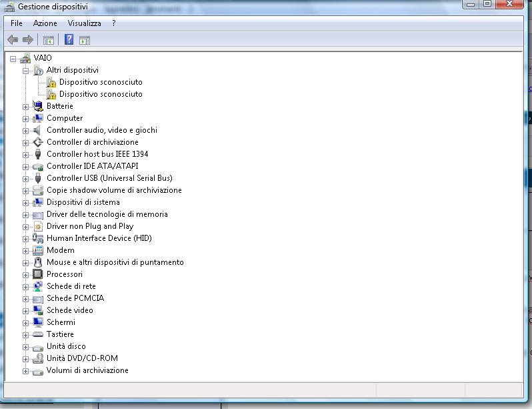Click the Batterie battery icon
Image resolution: width=532 pixels, height=409 pixels.
coord(38,106)
